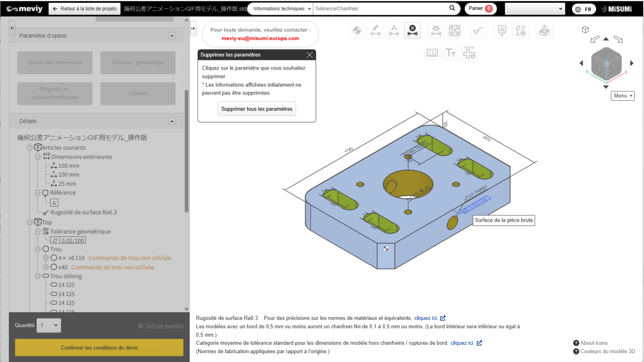Select the edit dimension pencil tool
Screen dimensions: 644x362
coord(376,31)
